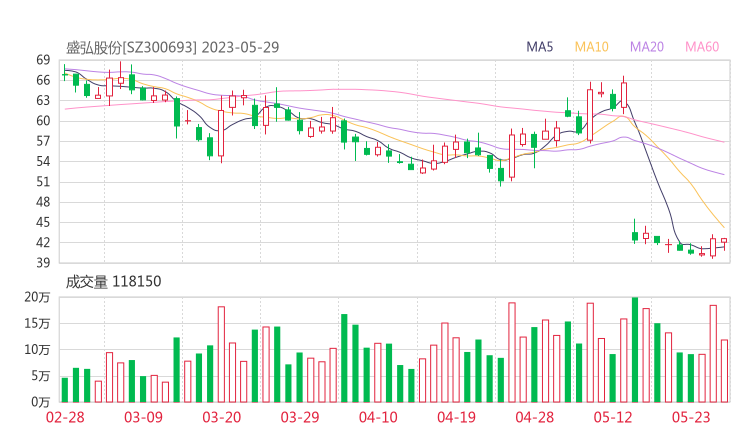
Task: Click the 15万 volume axis label
Action: (37, 323)
